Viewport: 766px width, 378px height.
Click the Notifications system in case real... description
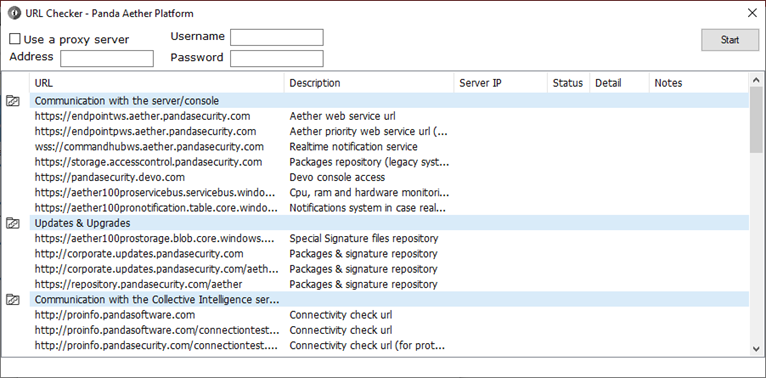click(x=367, y=208)
